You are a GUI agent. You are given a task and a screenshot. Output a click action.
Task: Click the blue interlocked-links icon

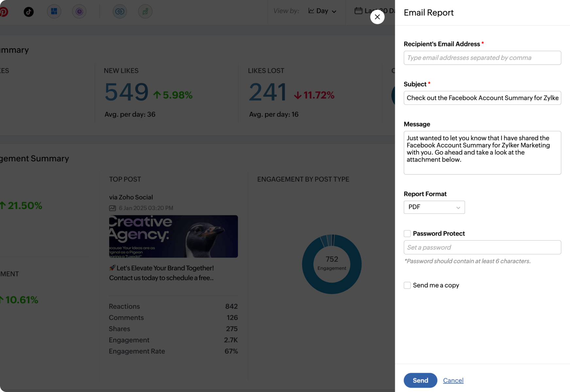pos(120,12)
